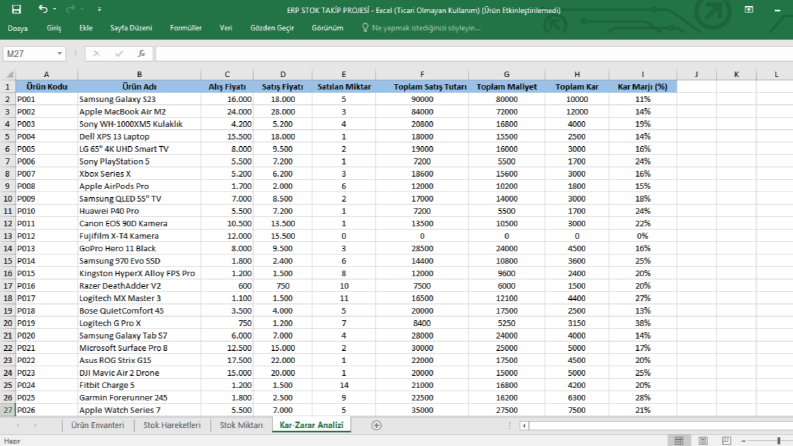Click the Enter checkmark formula bar icon
793x446 pixels.
(x=119, y=54)
